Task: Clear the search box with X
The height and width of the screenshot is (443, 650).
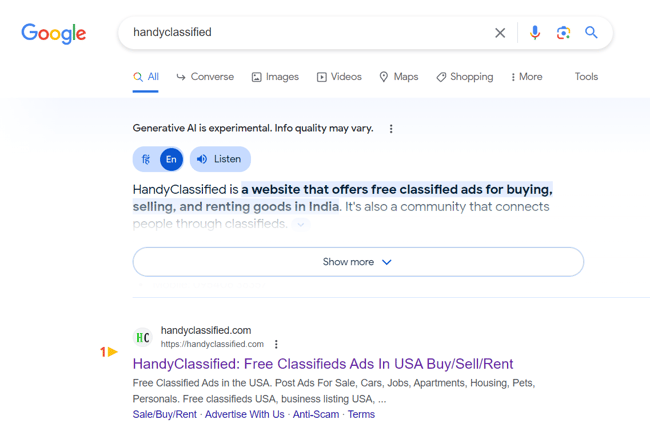Action: point(500,33)
